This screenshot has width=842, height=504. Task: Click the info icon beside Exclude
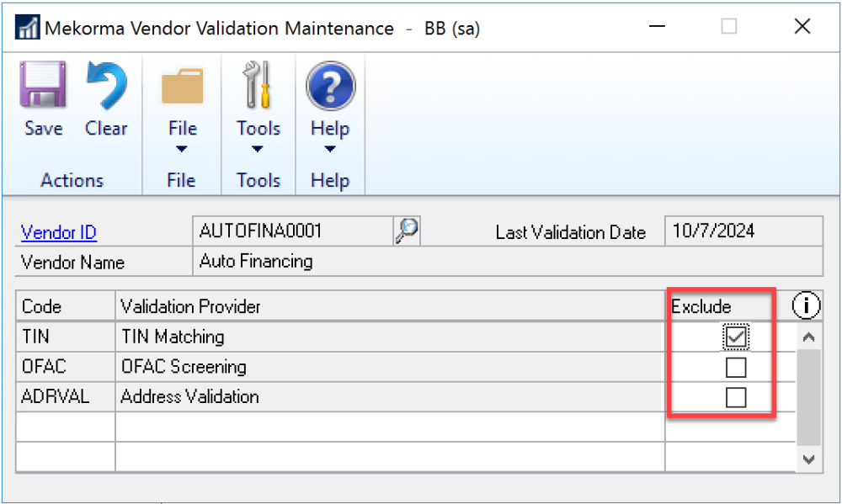pyautogui.click(x=806, y=307)
